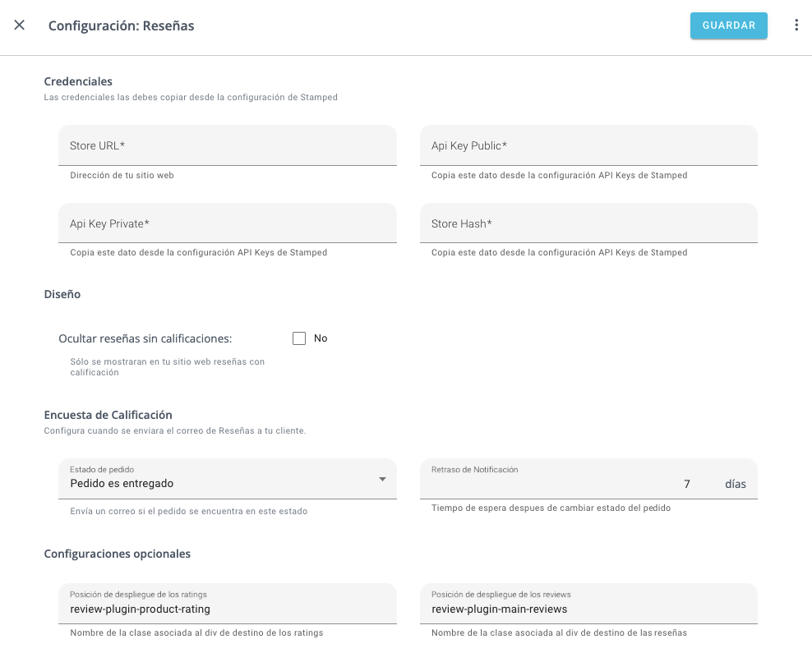This screenshot has width=812, height=653.
Task: Open the Estado de pedido dropdown arrow
Action: [382, 479]
